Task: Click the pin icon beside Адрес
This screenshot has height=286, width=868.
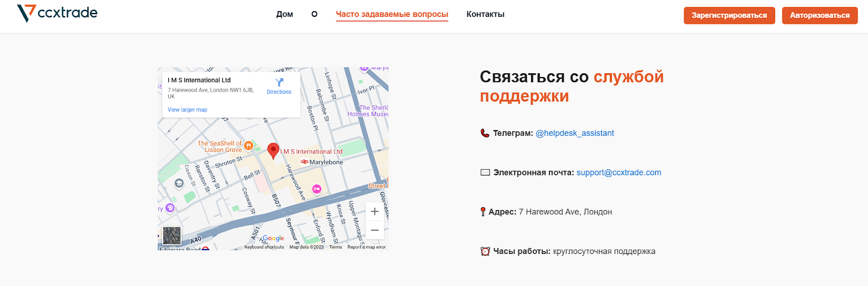Action: point(483,212)
